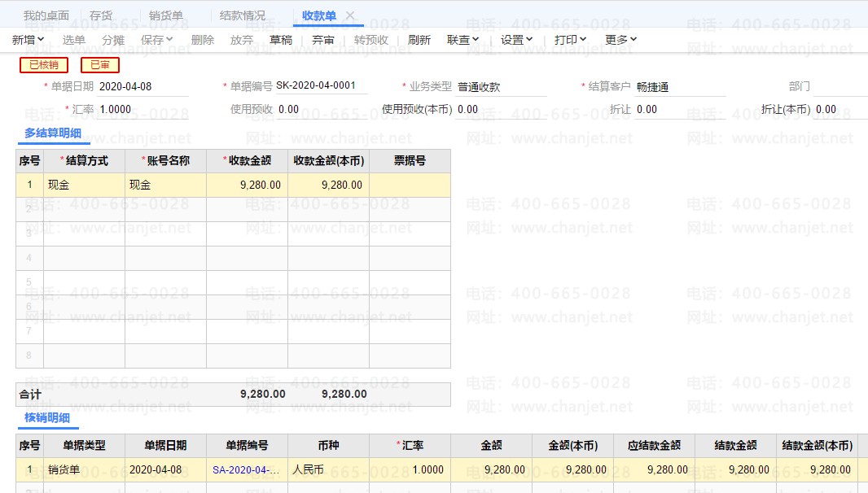868x493 pixels.
Task: Select the 核销明细 section tab
Action: [x=47, y=418]
